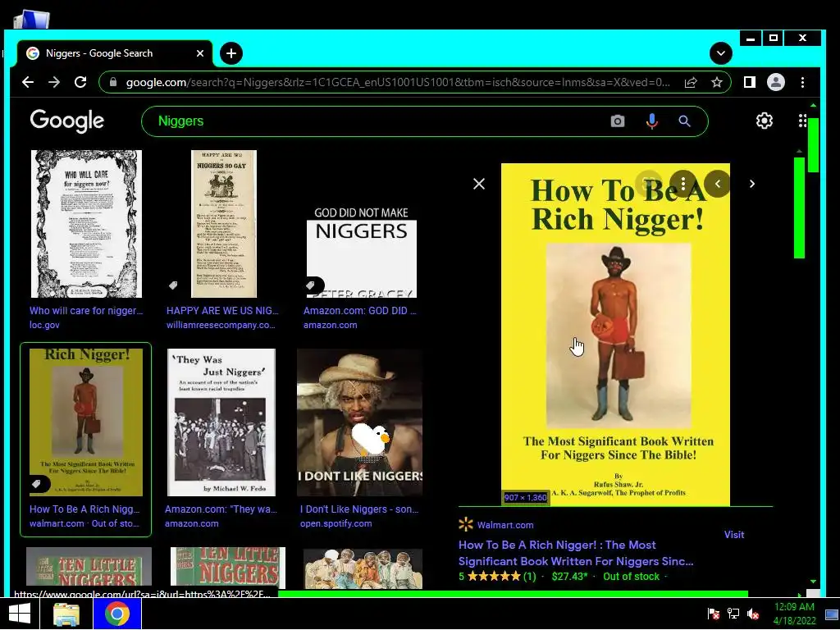The height and width of the screenshot is (630, 840).
Task: Open a new tab with the plus button
Action: coord(231,53)
